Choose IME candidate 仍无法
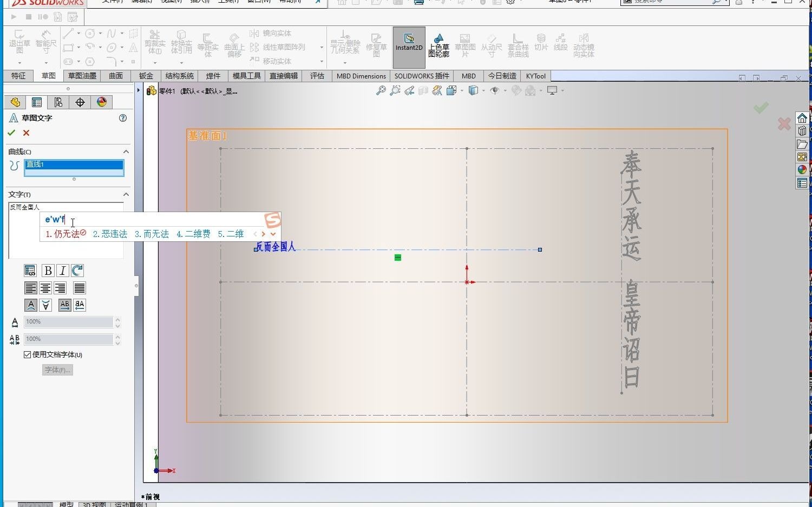Screen dimensions: 812x507 coord(66,234)
